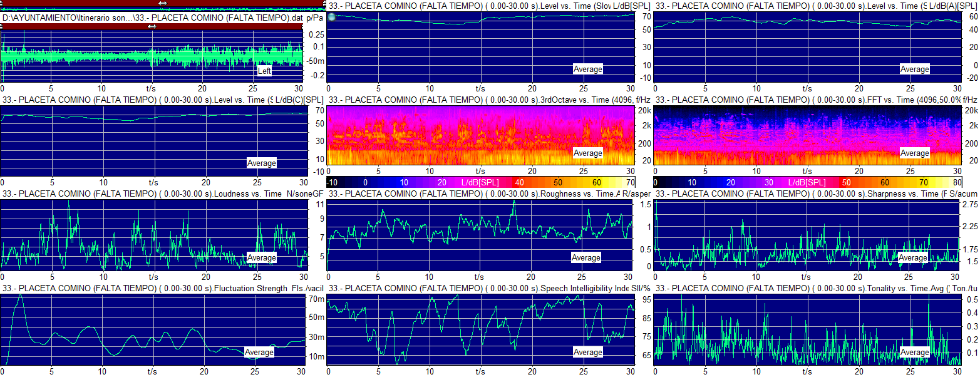Click Average label in Speech Intelligibility plot

587,352
